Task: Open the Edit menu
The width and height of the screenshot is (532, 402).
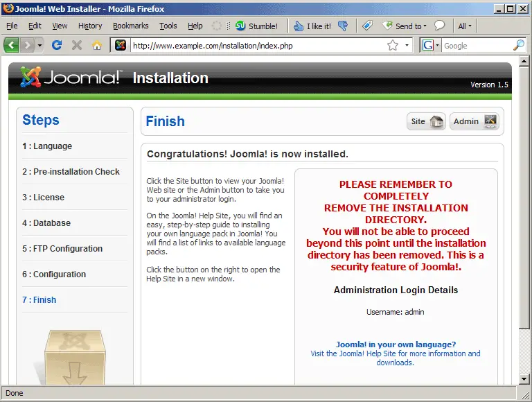Action: click(35, 26)
